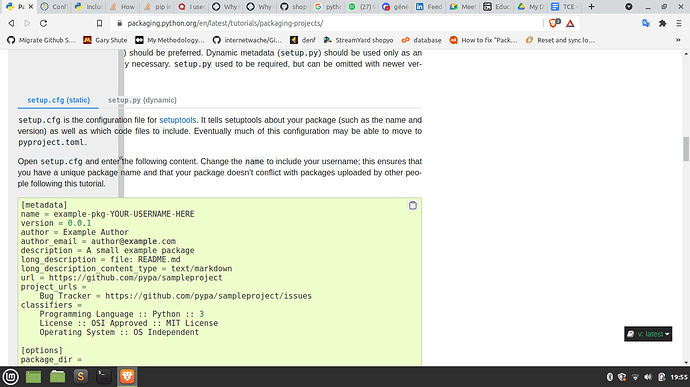Go forward to the next page

coord(27,23)
